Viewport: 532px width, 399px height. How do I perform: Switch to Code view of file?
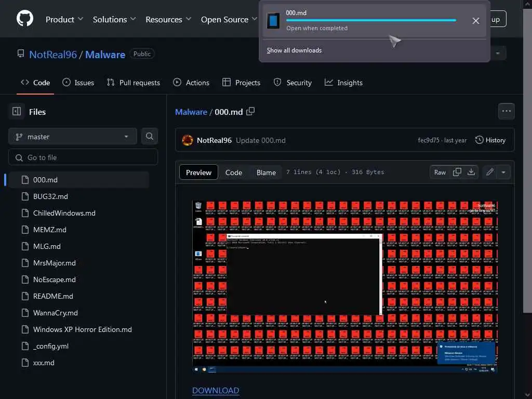coord(234,172)
